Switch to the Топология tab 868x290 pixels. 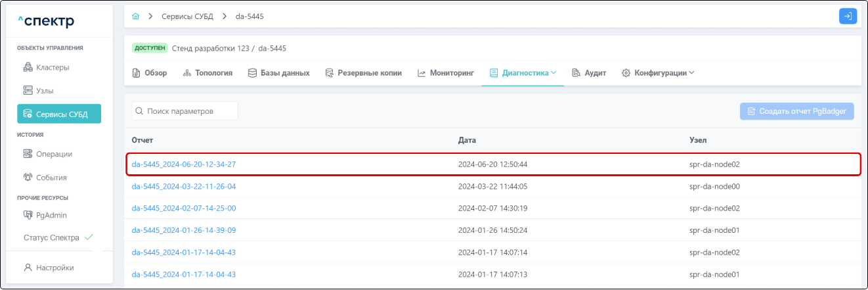[207, 73]
